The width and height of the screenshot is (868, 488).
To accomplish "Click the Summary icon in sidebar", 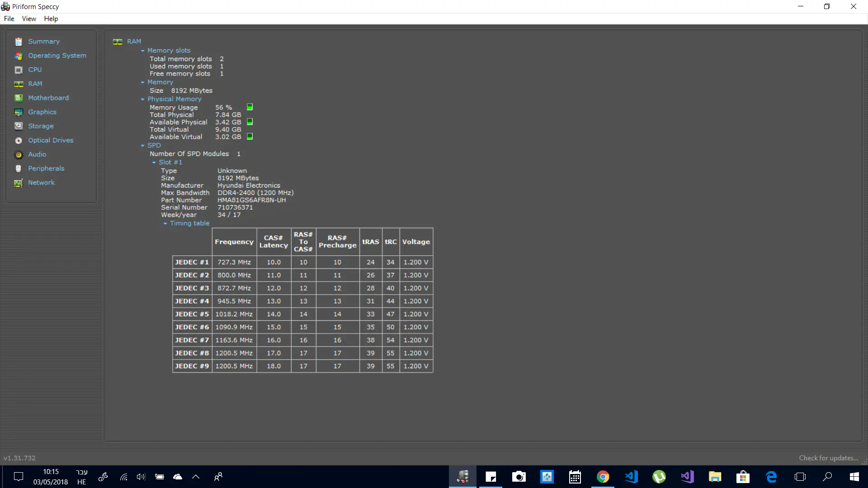I will pyautogui.click(x=19, y=42).
